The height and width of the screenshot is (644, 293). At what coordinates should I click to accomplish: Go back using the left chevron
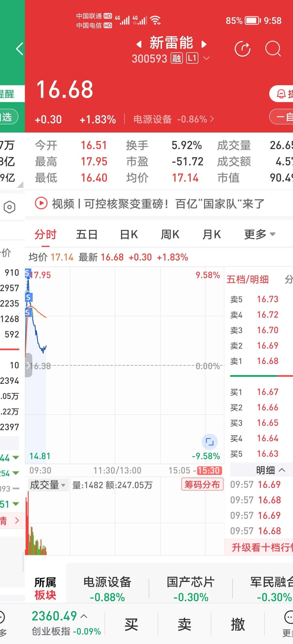[20, 49]
